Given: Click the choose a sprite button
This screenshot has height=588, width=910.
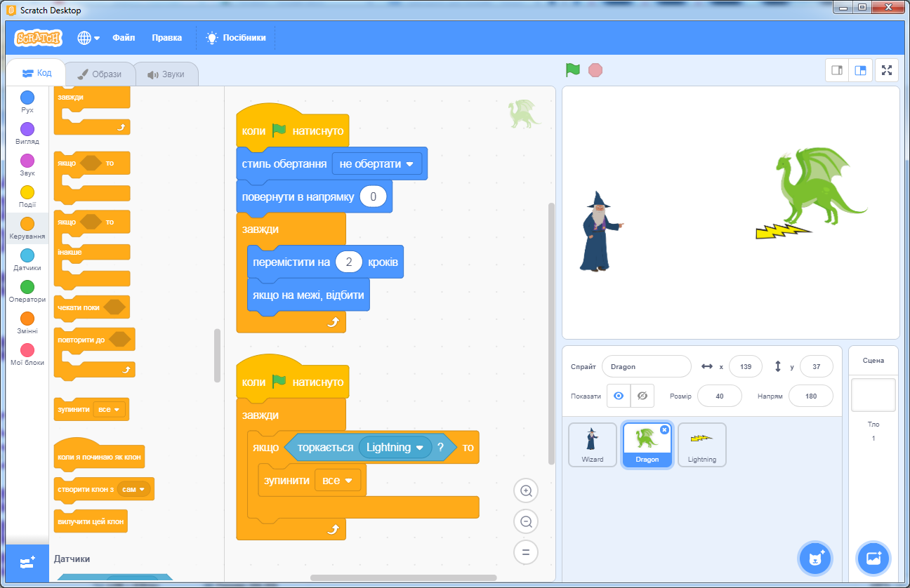Looking at the screenshot, I should tap(815, 559).
